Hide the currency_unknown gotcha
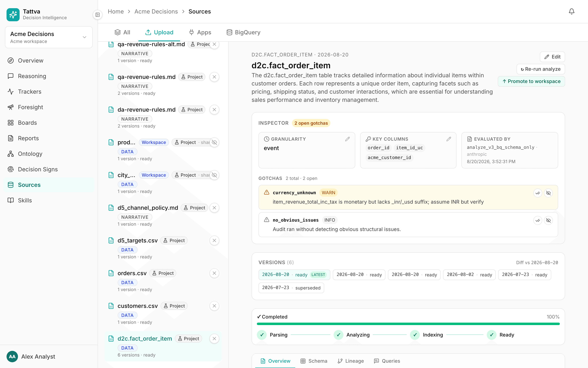 tap(548, 193)
